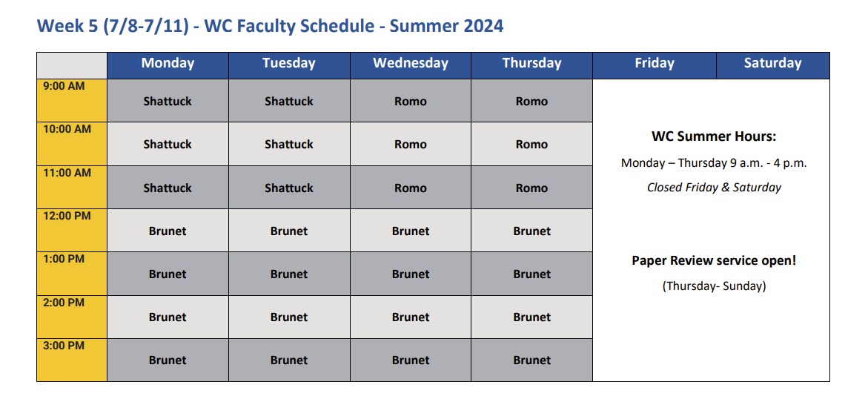Select Brunet's Monday 12:00 PM cell
The image size is (868, 402).
[x=168, y=231]
